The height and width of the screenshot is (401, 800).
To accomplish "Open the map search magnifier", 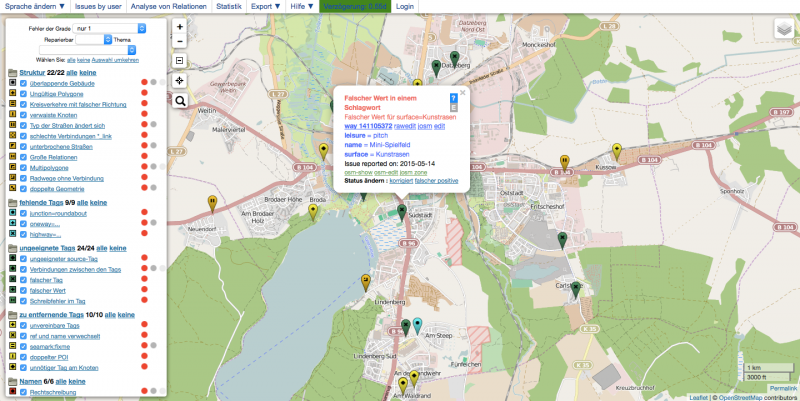I will pos(180,101).
